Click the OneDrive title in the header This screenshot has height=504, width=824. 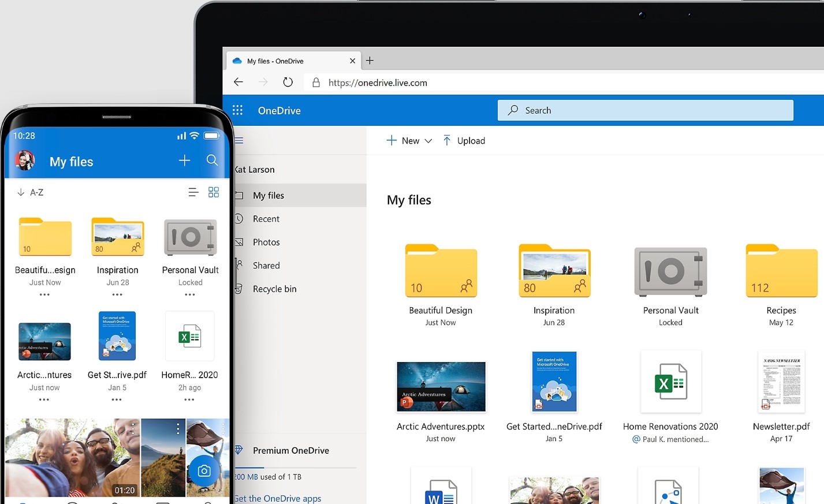279,110
